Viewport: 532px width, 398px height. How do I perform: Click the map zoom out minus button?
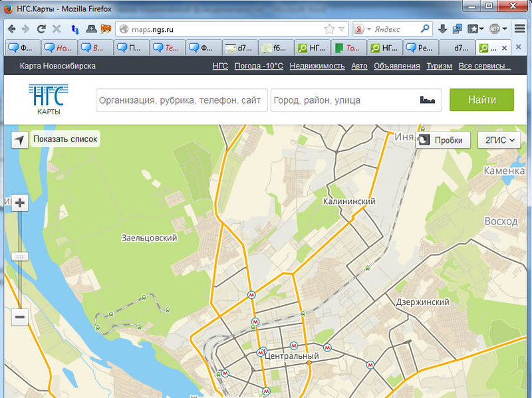click(x=20, y=318)
